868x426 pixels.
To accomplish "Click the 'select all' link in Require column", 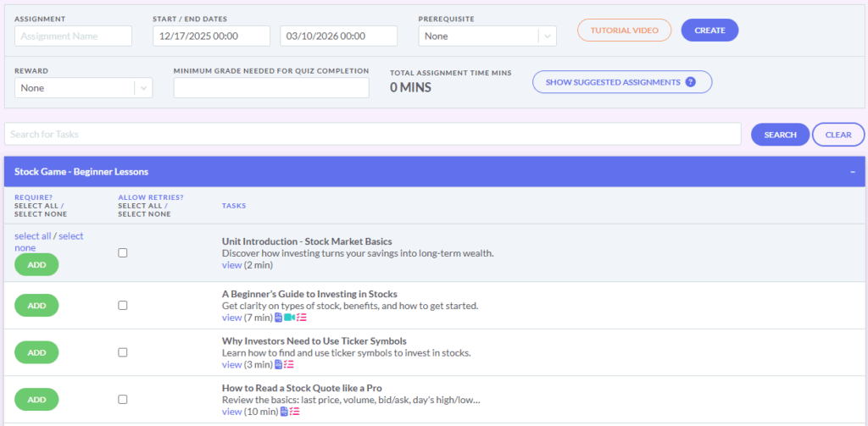I will [32, 236].
